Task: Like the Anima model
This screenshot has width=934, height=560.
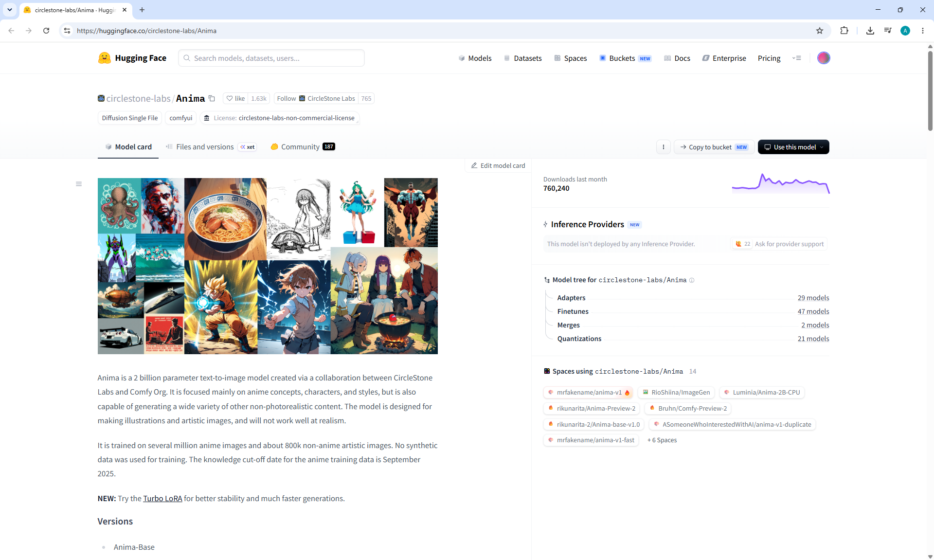Action: click(x=236, y=98)
